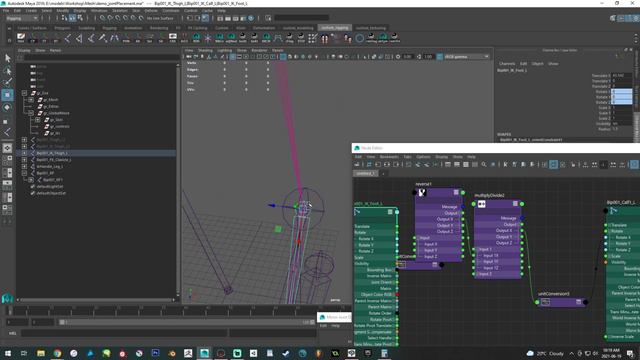Collapse the Bip001_RP outliner node

pos(24,173)
